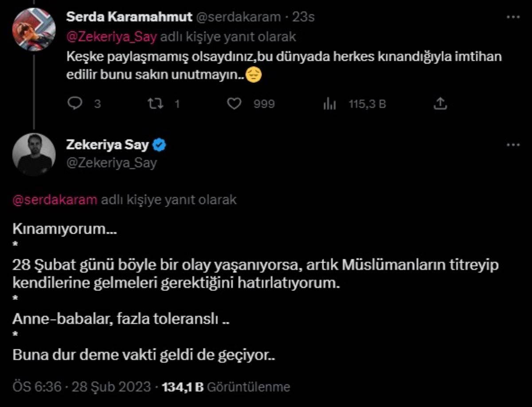Open more options for Zekeriya's tweet
This screenshot has width=532, height=407.
512,145
